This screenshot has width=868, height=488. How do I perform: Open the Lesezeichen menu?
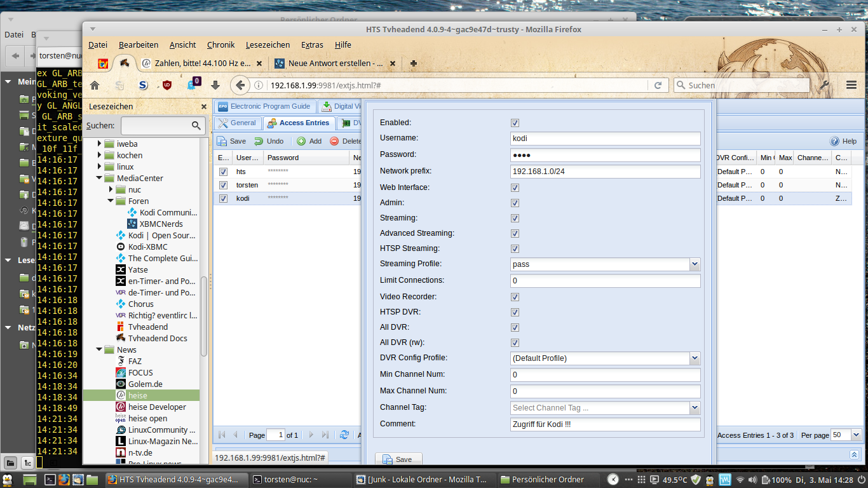[268, 44]
